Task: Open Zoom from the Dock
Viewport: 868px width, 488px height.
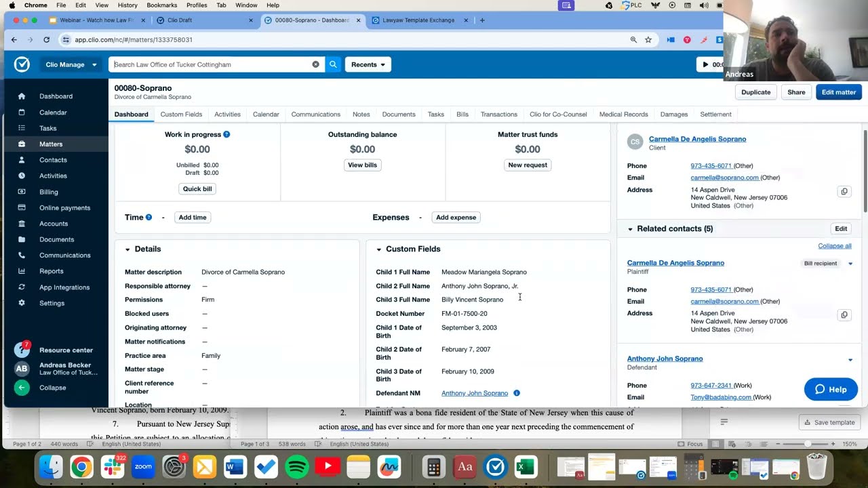Action: pos(143,467)
